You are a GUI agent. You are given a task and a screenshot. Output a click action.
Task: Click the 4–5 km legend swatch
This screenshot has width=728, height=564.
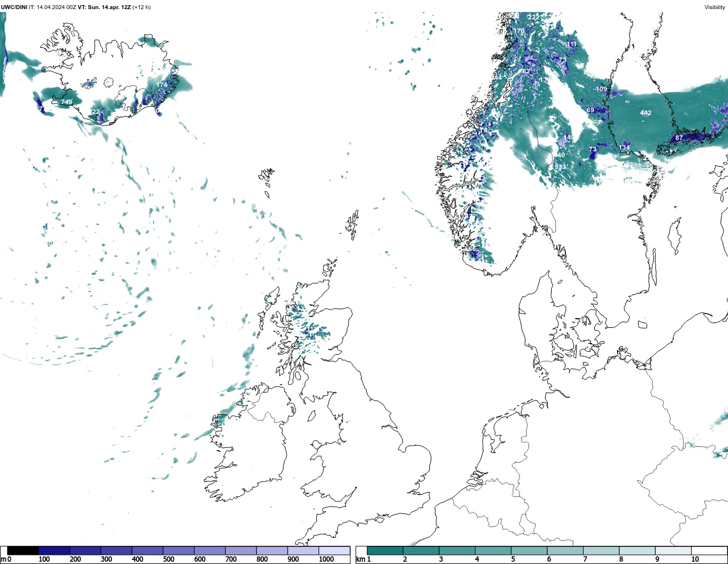click(493, 550)
